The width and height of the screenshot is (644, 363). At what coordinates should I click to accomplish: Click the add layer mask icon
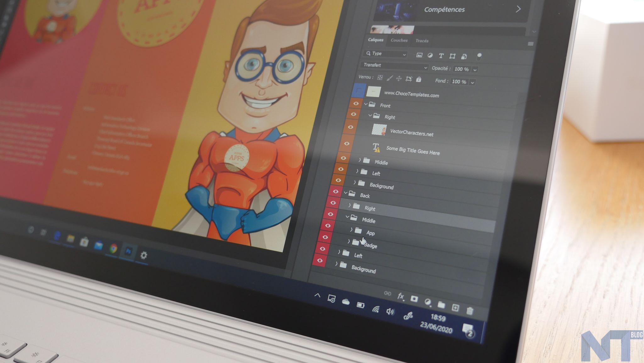click(x=414, y=299)
